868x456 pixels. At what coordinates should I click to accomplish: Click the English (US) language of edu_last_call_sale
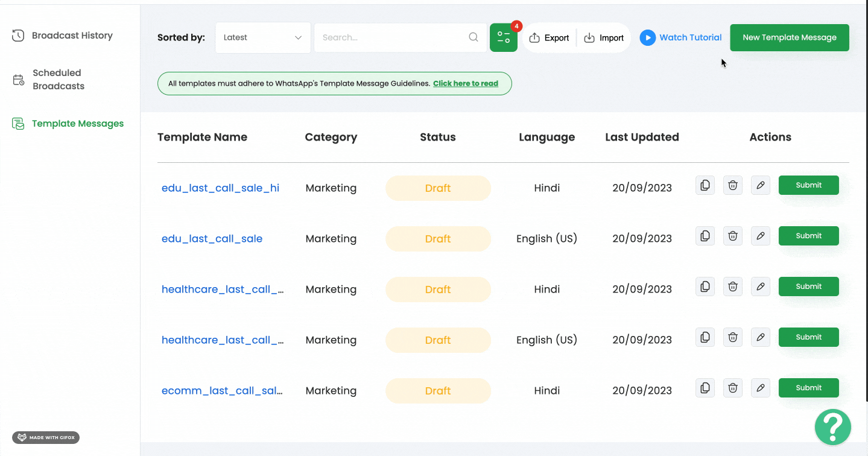[546, 239]
